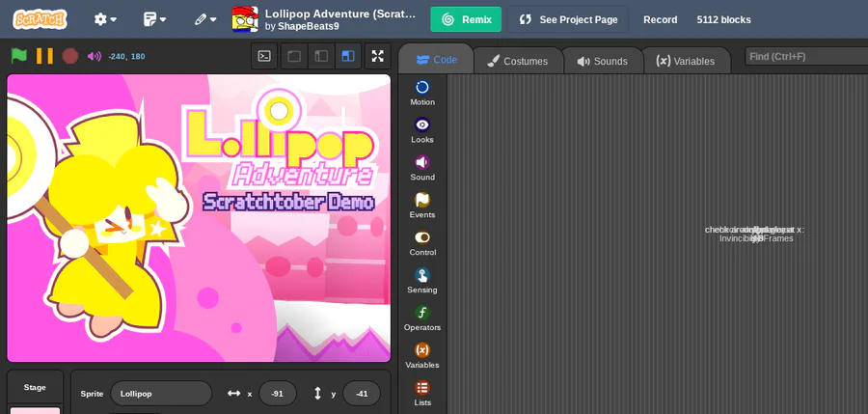The image size is (868, 414).
Task: Select the Events block category
Action: (422, 207)
